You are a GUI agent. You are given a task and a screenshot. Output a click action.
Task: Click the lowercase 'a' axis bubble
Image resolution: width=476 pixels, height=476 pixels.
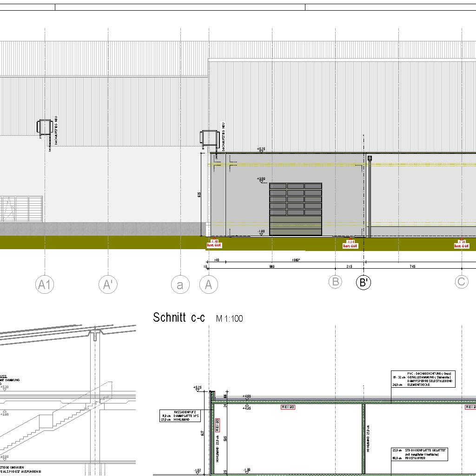(x=180, y=284)
